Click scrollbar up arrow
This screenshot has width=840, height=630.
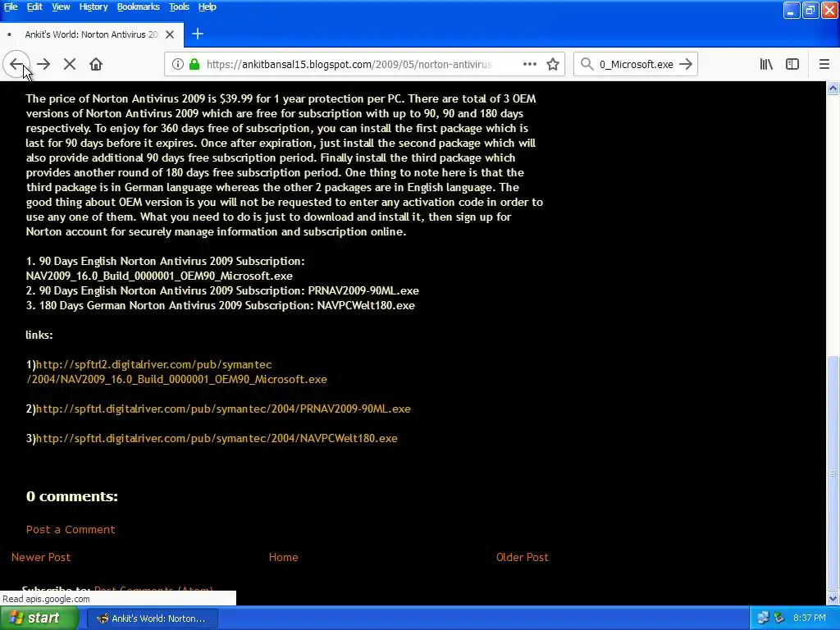click(x=833, y=88)
